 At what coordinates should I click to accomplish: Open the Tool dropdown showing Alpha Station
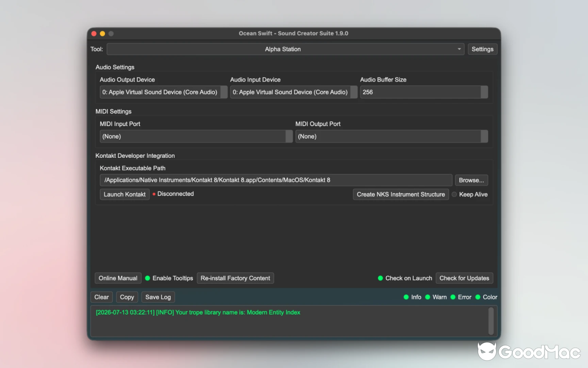pyautogui.click(x=286, y=49)
